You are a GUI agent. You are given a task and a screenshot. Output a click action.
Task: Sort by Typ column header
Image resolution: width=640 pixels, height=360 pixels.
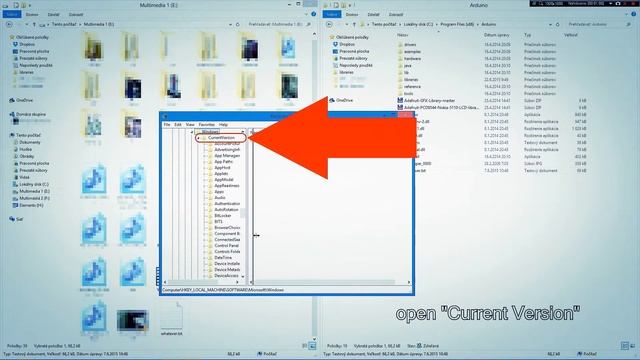(527, 35)
